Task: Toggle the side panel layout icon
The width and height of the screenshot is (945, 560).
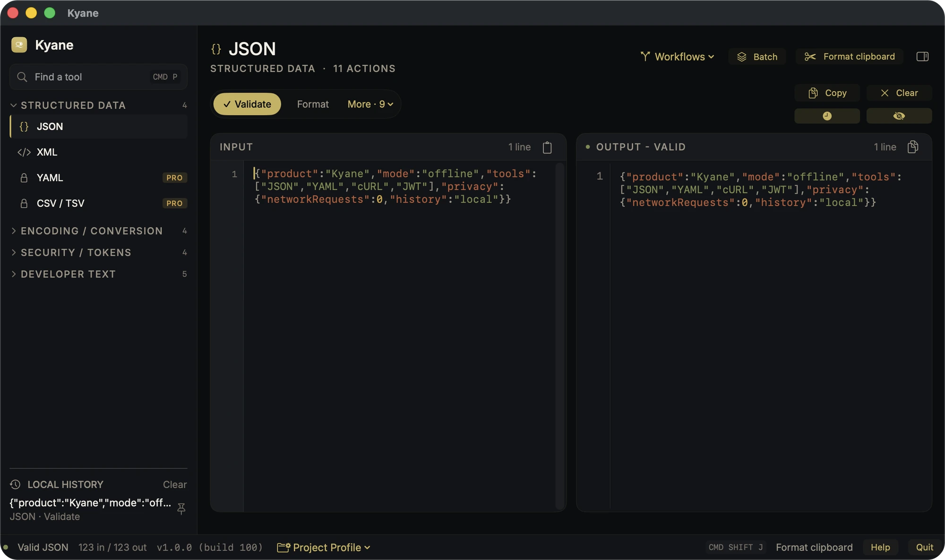Action: point(922,57)
